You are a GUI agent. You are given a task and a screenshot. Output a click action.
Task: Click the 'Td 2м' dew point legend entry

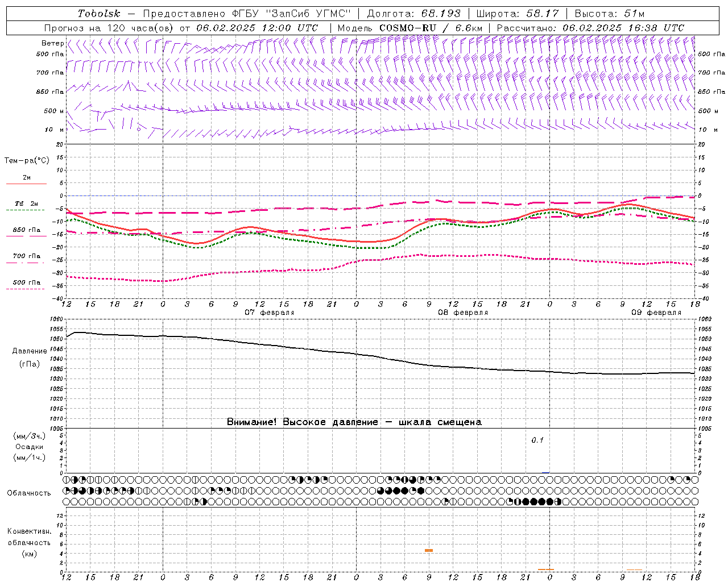[x=27, y=203]
